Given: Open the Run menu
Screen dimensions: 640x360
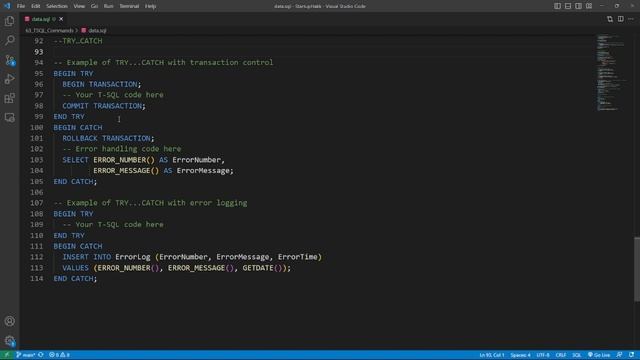Looking at the screenshot, I should coord(108,6).
